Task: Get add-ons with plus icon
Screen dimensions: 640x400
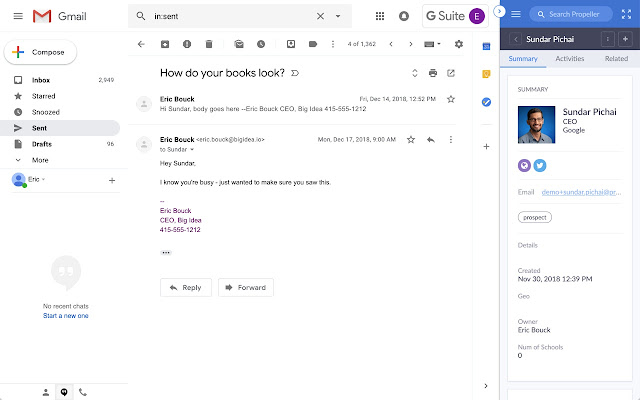Action: click(486, 147)
